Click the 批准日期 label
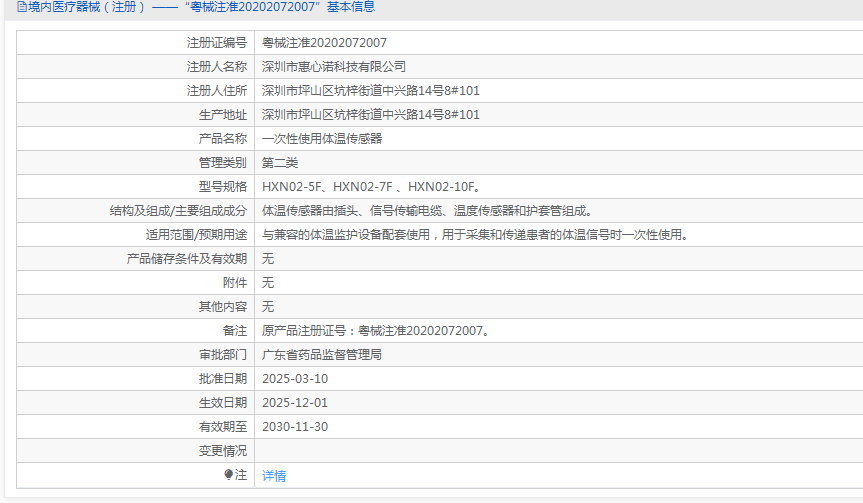The image size is (863, 503). point(223,379)
